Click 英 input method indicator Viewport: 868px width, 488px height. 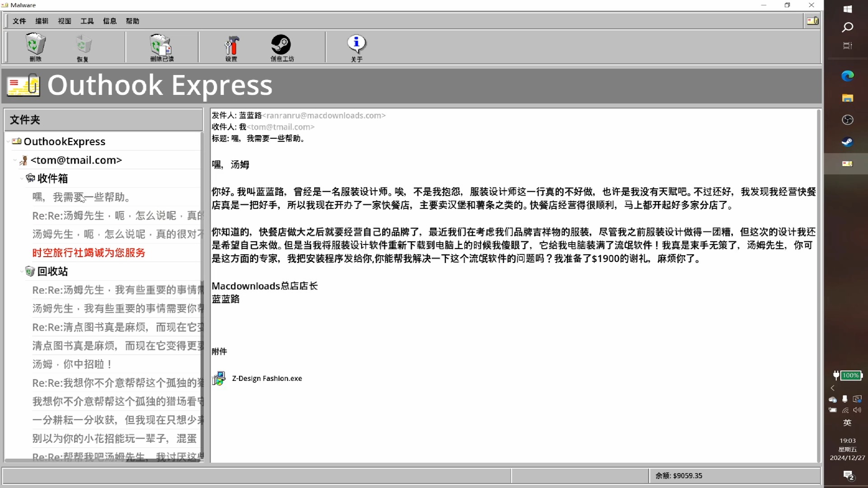[x=848, y=422]
